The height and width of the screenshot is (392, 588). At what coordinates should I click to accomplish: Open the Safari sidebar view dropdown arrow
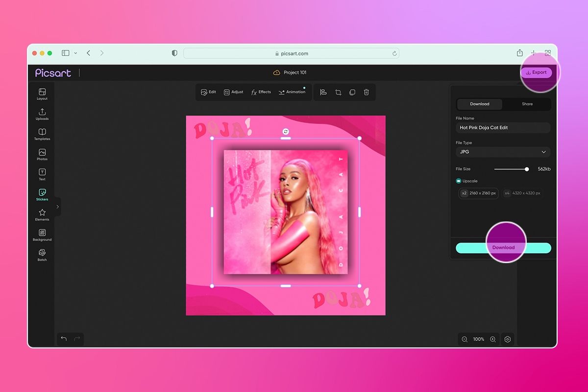[x=75, y=53]
